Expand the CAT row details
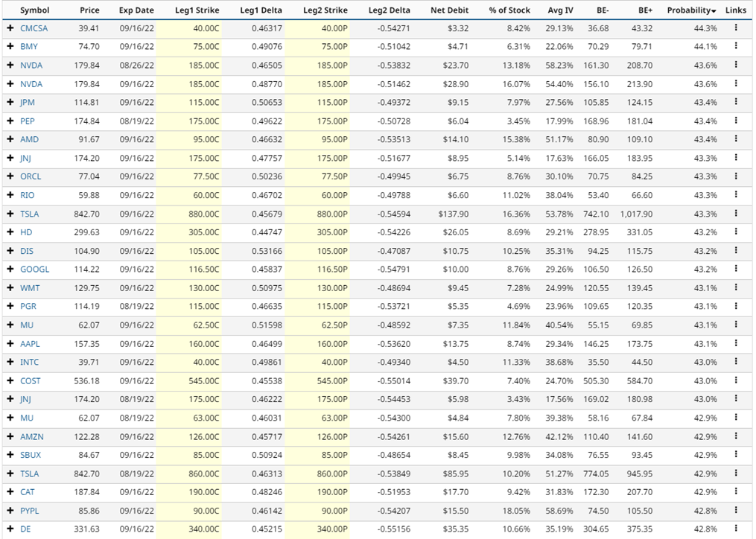 [10, 492]
